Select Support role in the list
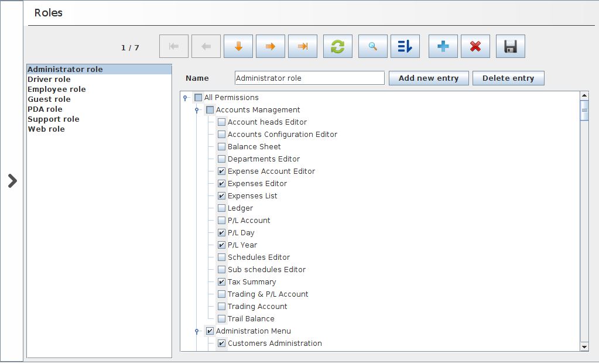 [x=53, y=119]
